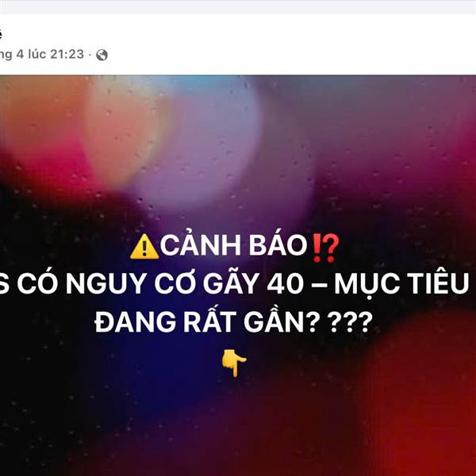Click the triple question marks ???
Viewport: 476px width, 476px height.
coord(351,322)
